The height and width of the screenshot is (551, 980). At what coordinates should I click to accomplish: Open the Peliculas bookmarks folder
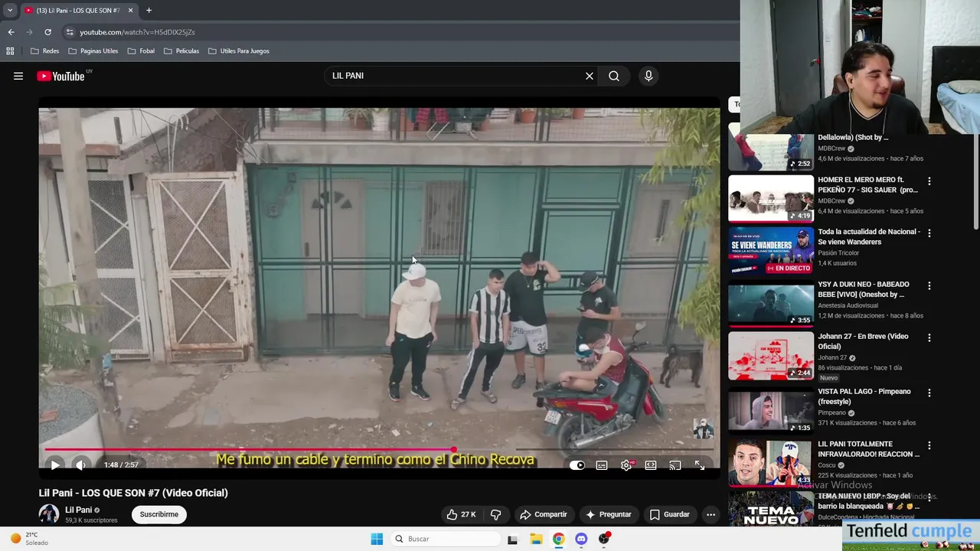click(181, 51)
